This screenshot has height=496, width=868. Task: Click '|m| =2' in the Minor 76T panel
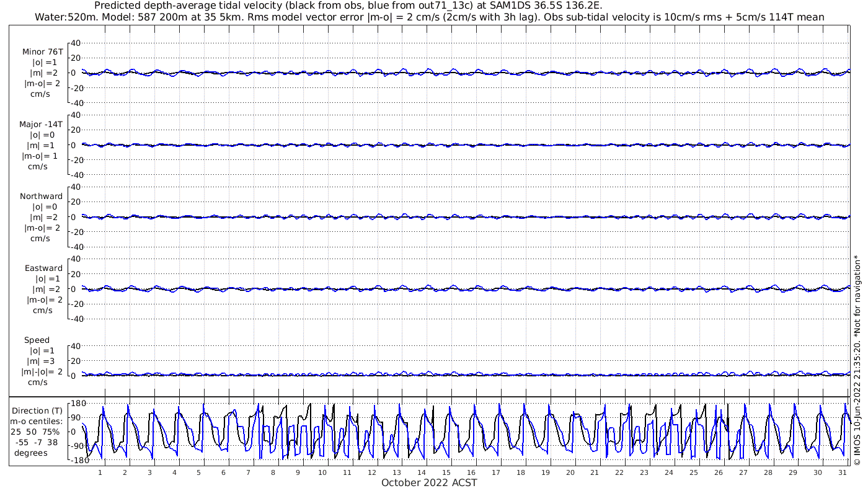click(43, 73)
